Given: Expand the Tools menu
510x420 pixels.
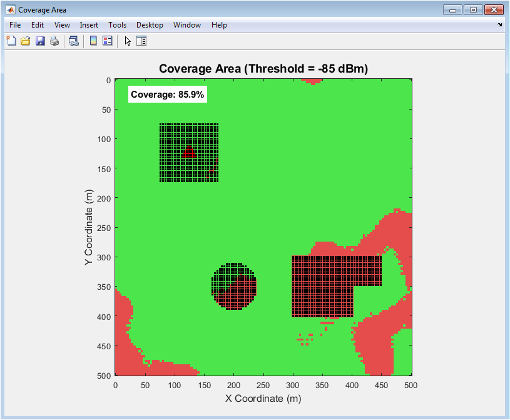Looking at the screenshot, I should pyautogui.click(x=117, y=25).
